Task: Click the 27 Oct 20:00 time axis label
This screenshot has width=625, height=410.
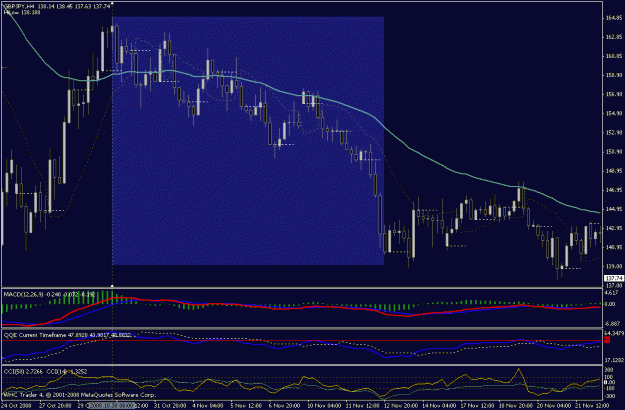Action: pos(55,405)
